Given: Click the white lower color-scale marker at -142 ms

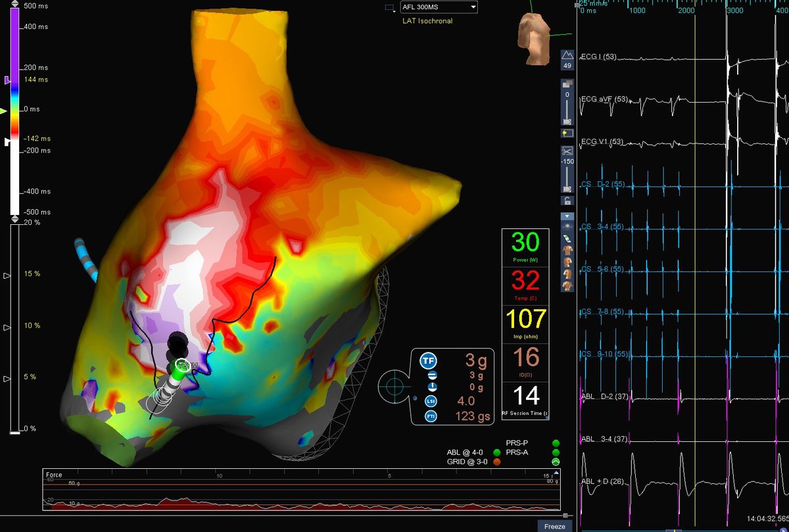Looking at the screenshot, I should point(7,141).
